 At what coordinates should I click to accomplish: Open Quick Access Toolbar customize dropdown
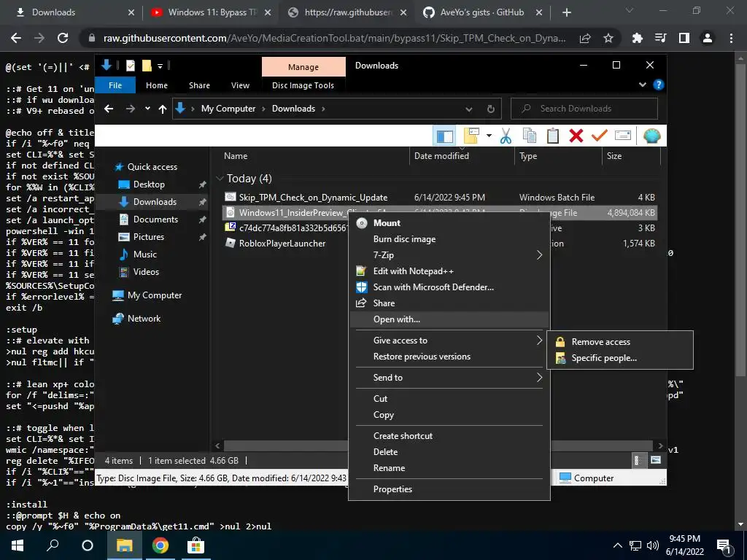pos(160,66)
